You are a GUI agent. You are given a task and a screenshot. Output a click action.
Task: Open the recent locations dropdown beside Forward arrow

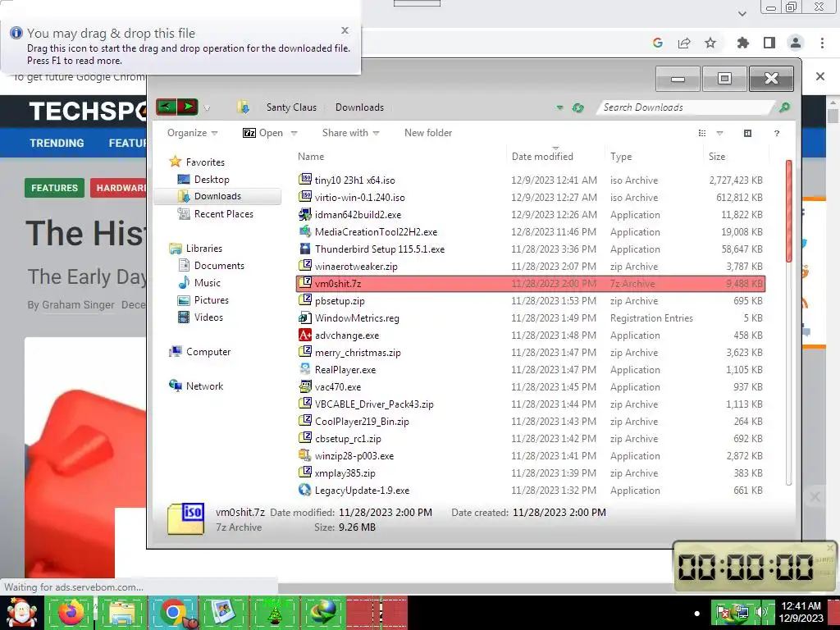click(x=207, y=108)
